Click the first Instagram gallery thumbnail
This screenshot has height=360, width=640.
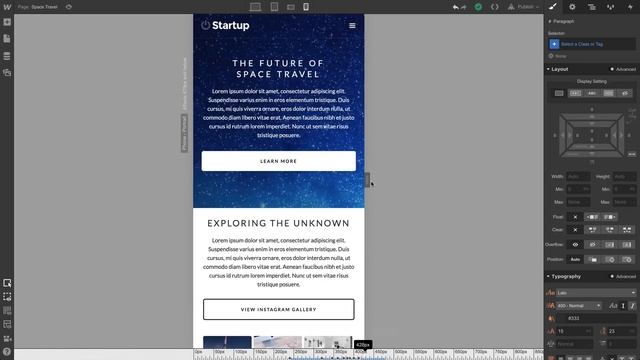[227, 342]
